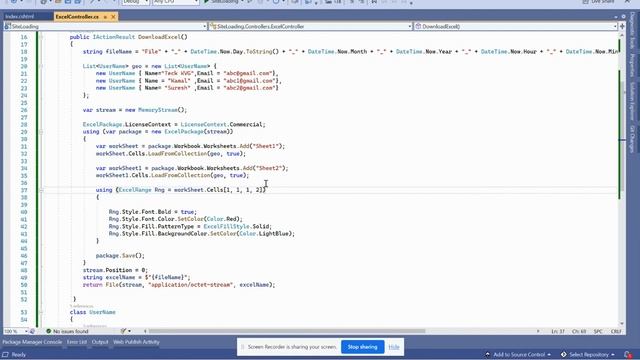Open the Output window tab
Viewport: 640px width, 360px height.
tap(100, 342)
